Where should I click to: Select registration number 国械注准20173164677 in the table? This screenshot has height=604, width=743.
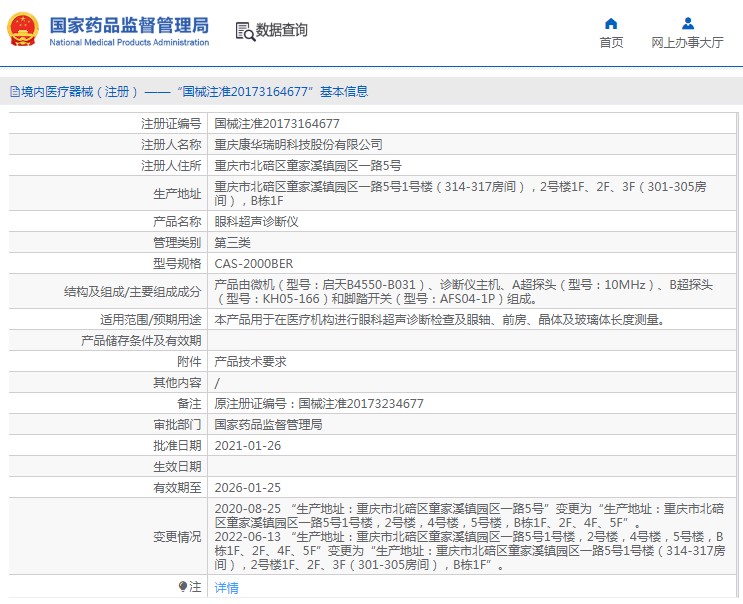(277, 124)
